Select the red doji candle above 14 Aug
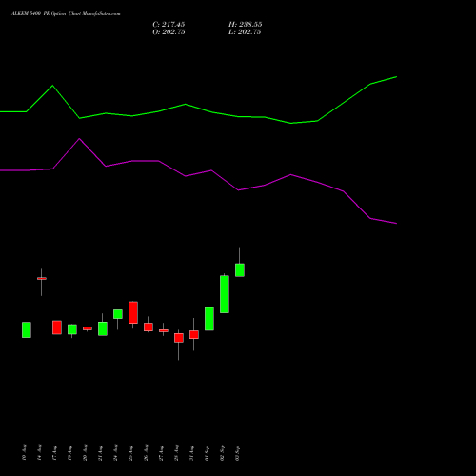The width and height of the screenshot is (476, 476). click(42, 279)
